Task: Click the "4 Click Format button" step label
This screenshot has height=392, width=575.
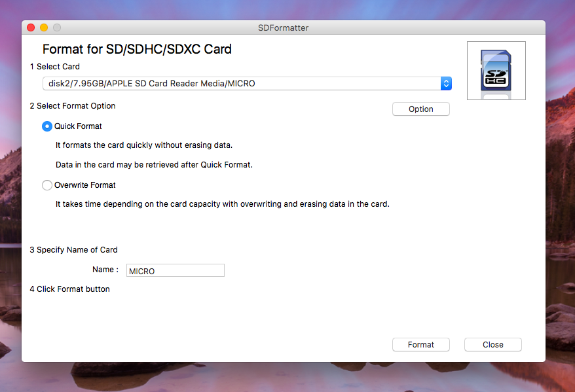Action: tap(69, 289)
